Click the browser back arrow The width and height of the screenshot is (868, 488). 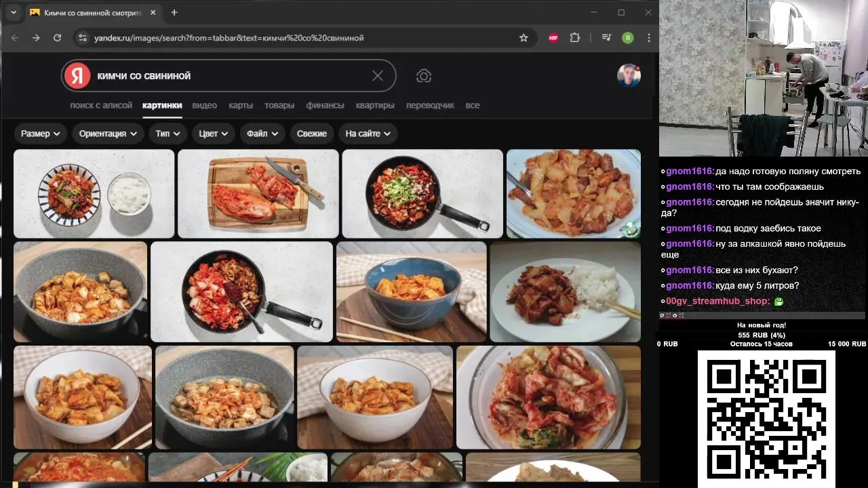point(15,38)
